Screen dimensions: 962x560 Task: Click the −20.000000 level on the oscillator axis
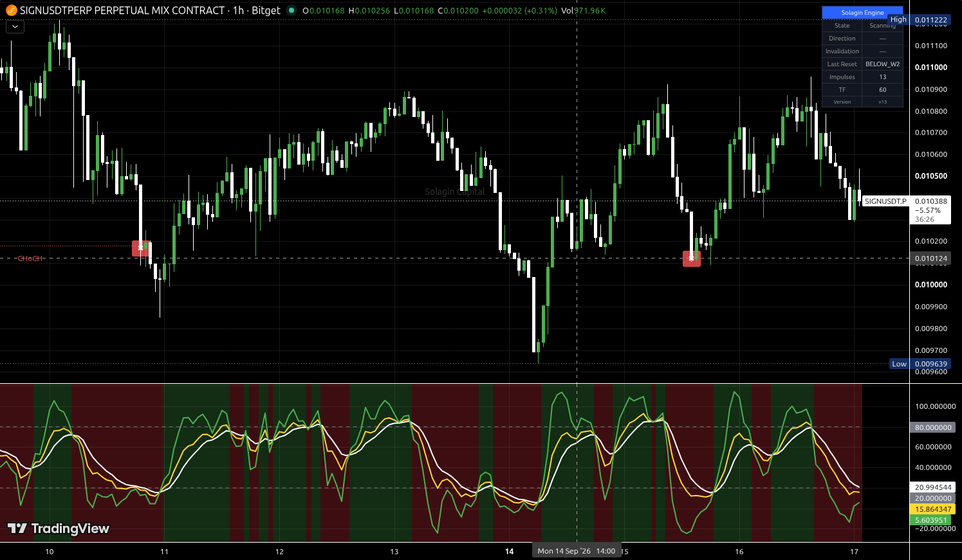pos(935,528)
